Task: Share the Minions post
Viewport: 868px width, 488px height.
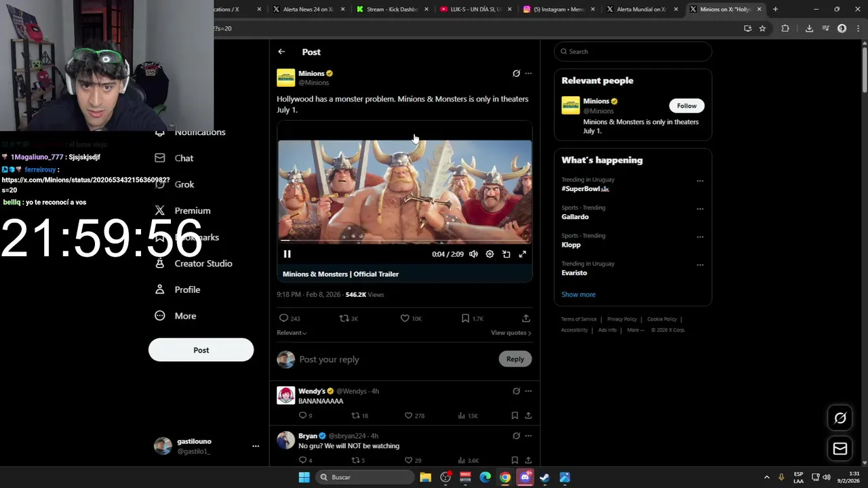Action: (526, 318)
